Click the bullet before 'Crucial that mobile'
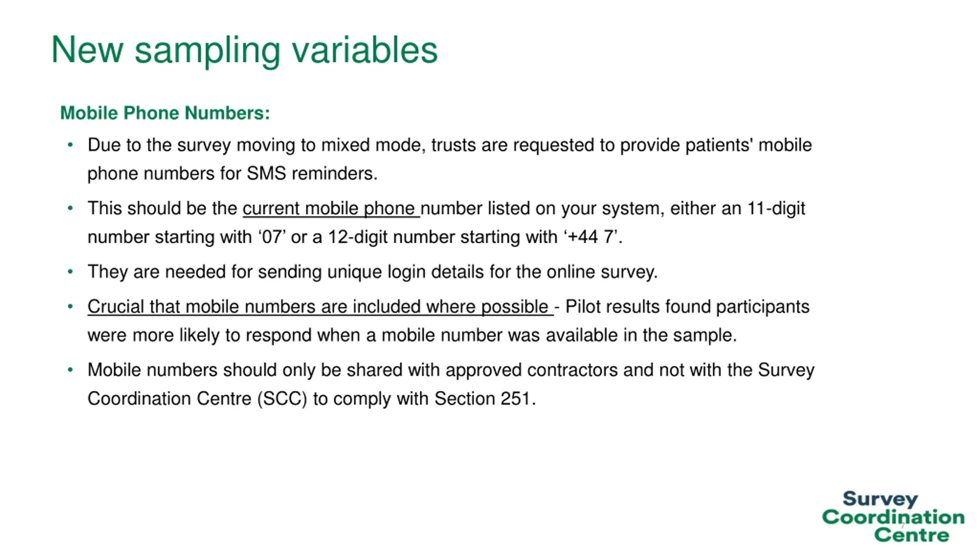Screen dimensions: 980x551 pos(70,306)
